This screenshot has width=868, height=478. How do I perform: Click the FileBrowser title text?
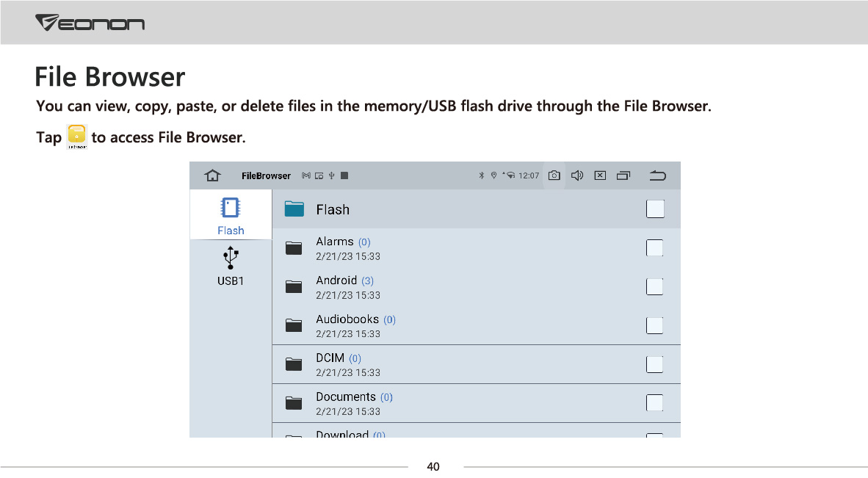266,176
